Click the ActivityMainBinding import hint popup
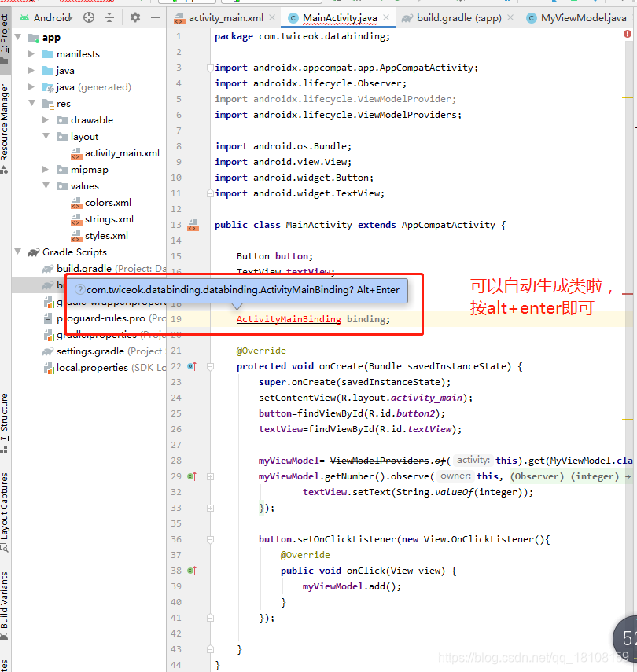The image size is (637, 672). (237, 290)
